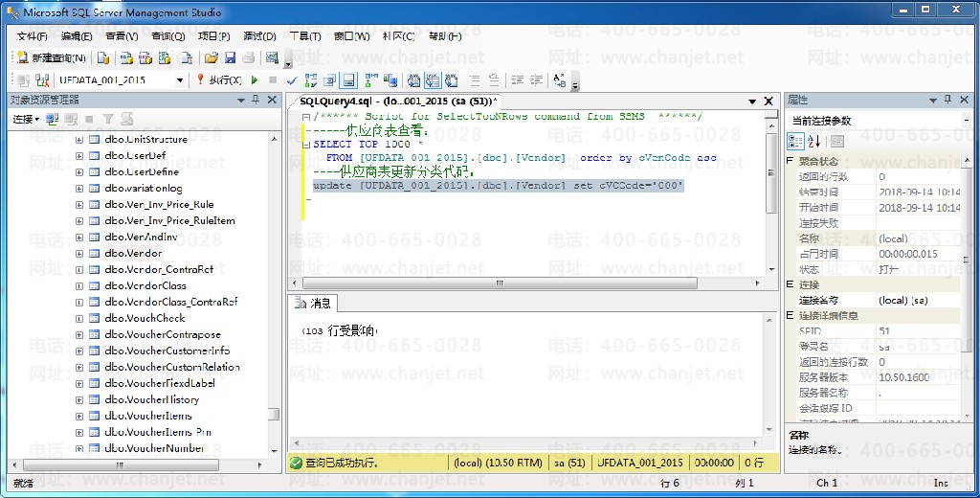Viewport: 980px width, 498px height.
Task: Click the query editor horizontal scrollbar thumb
Action: pos(498,283)
